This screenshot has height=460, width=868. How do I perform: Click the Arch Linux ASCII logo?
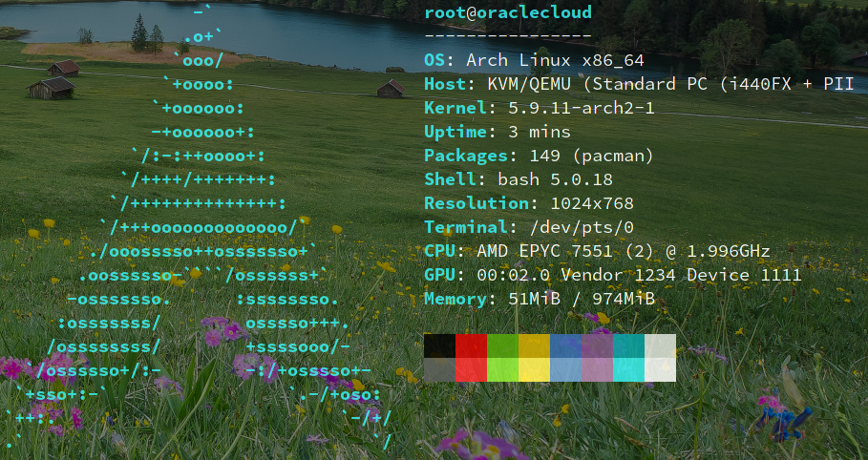201,229
